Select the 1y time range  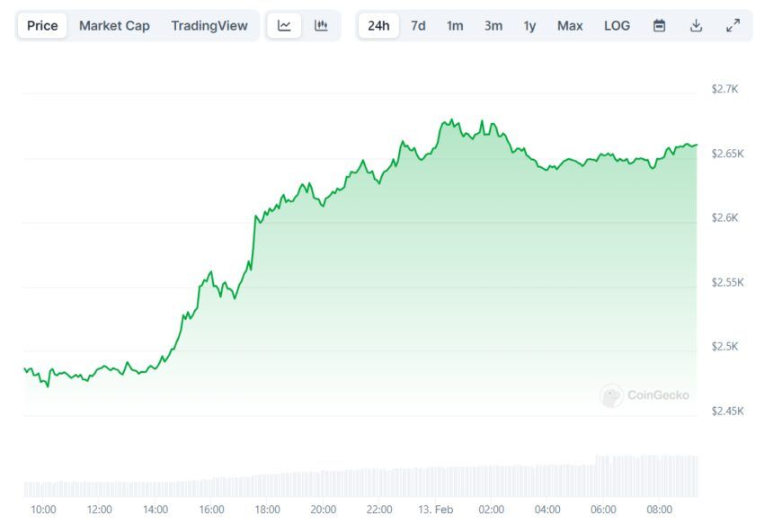point(529,25)
